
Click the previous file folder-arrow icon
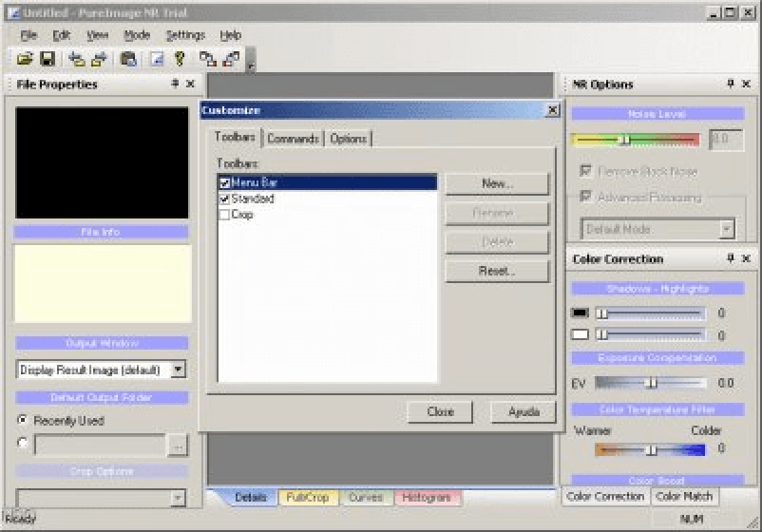pyautogui.click(x=76, y=59)
